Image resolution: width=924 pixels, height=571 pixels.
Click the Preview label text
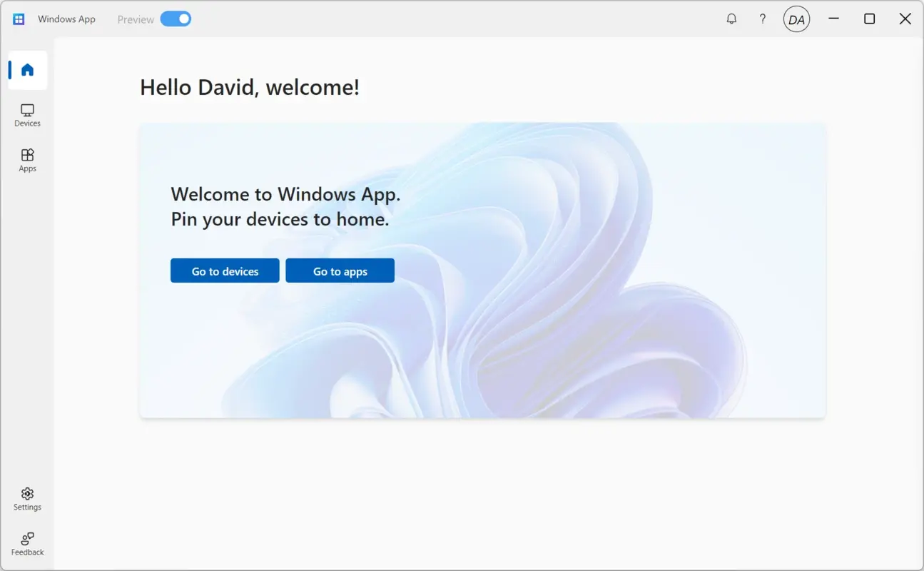[x=135, y=19]
